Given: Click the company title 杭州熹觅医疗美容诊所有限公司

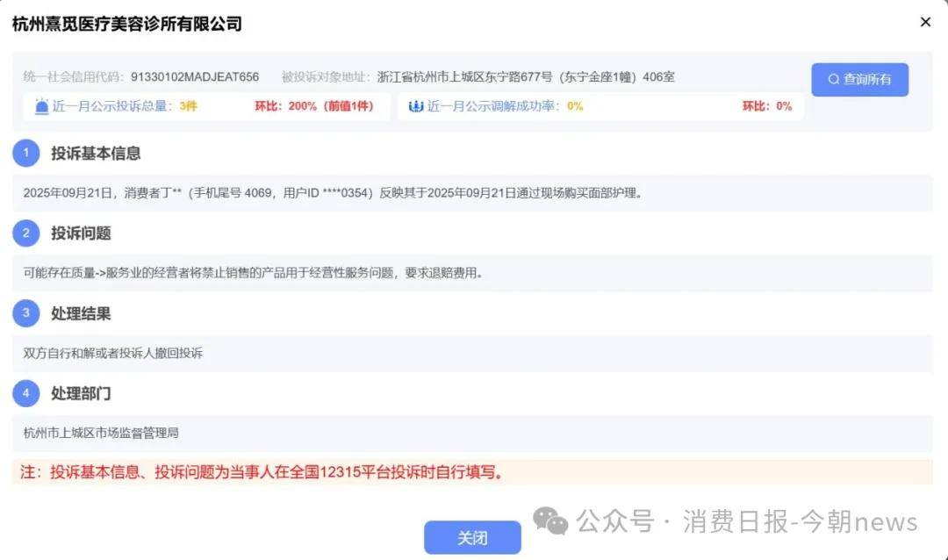Looking at the screenshot, I should coord(127,25).
